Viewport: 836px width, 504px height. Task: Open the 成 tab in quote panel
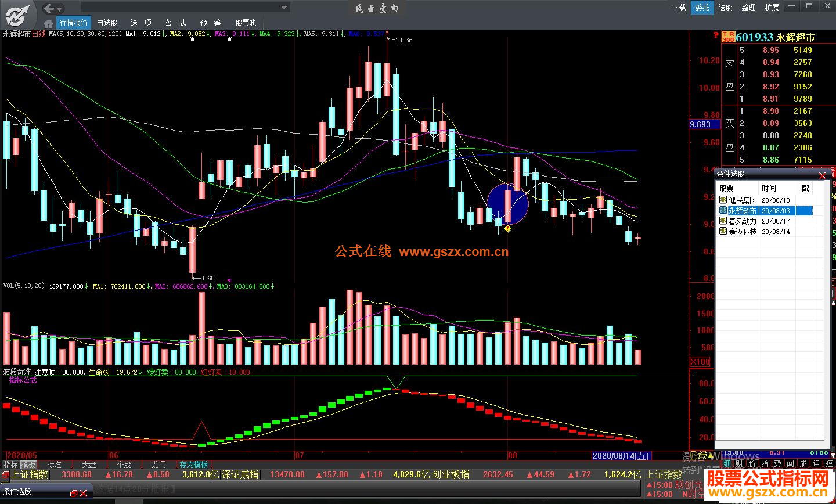(x=803, y=463)
